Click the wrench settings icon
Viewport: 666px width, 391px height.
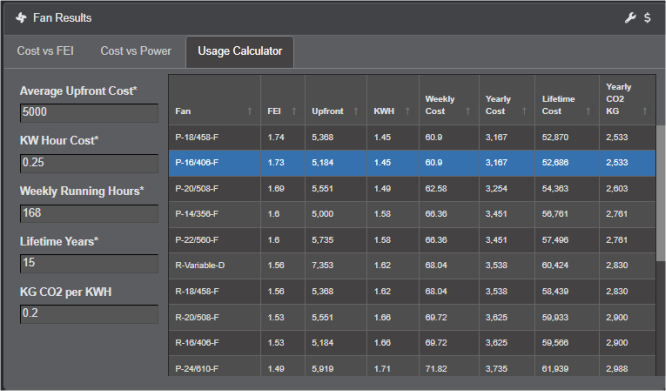click(x=630, y=18)
